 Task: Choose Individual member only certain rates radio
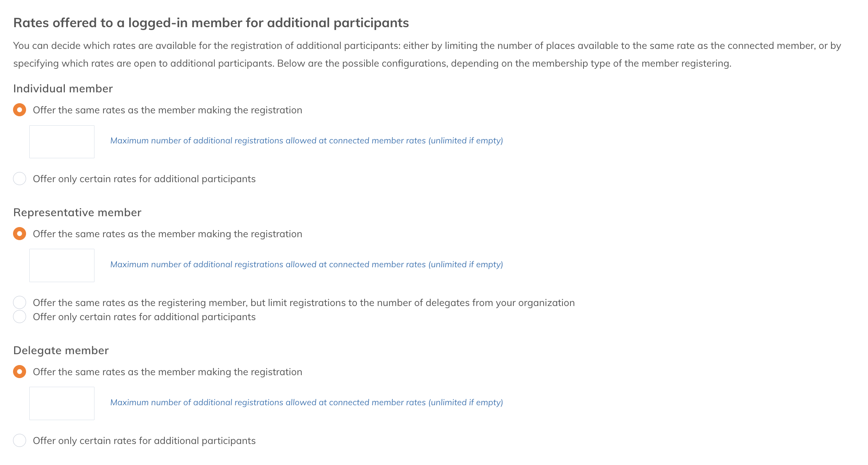tap(20, 179)
